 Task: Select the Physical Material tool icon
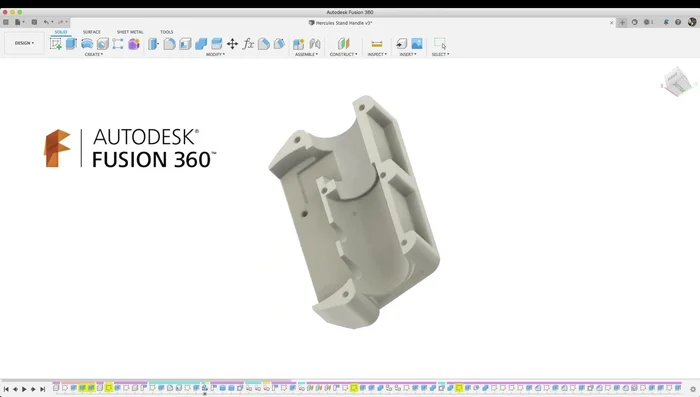pyautogui.click(x=279, y=44)
